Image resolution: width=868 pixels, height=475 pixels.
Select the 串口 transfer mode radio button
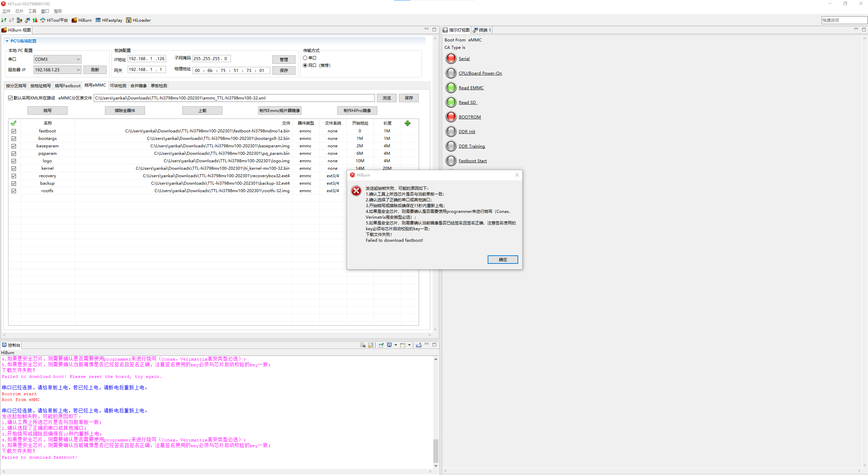click(305, 58)
